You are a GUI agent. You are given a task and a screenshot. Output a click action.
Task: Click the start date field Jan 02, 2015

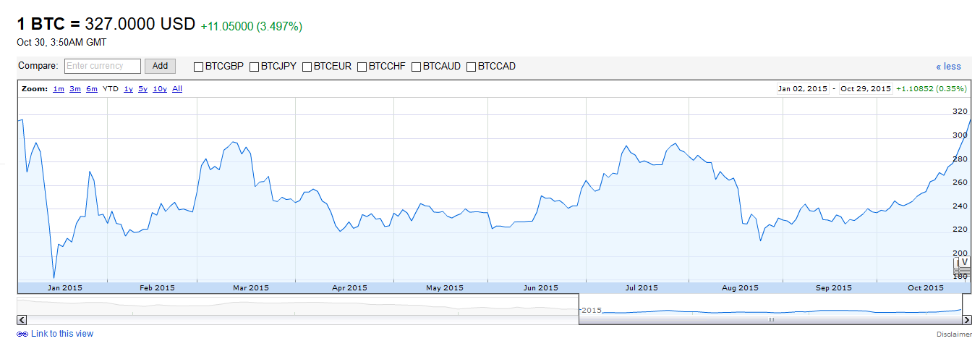803,88
